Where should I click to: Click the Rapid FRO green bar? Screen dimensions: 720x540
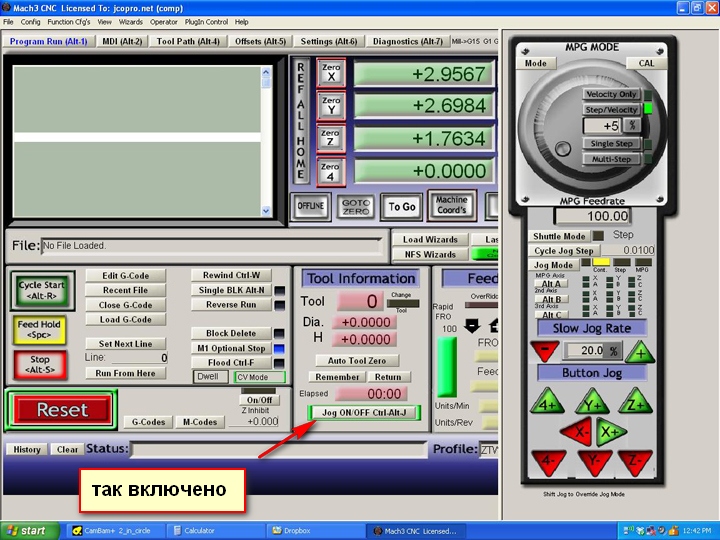(x=446, y=367)
